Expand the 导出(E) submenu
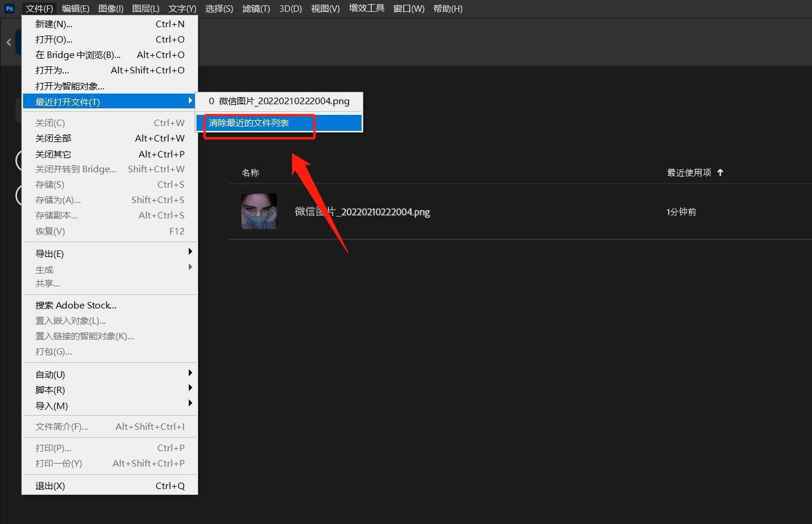 tap(110, 254)
